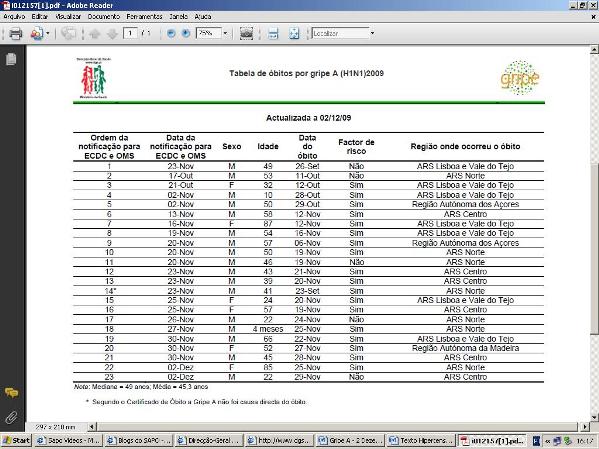The image size is (599, 449).
Task: Click the 'Factor de risco' column header
Action: [x=356, y=147]
